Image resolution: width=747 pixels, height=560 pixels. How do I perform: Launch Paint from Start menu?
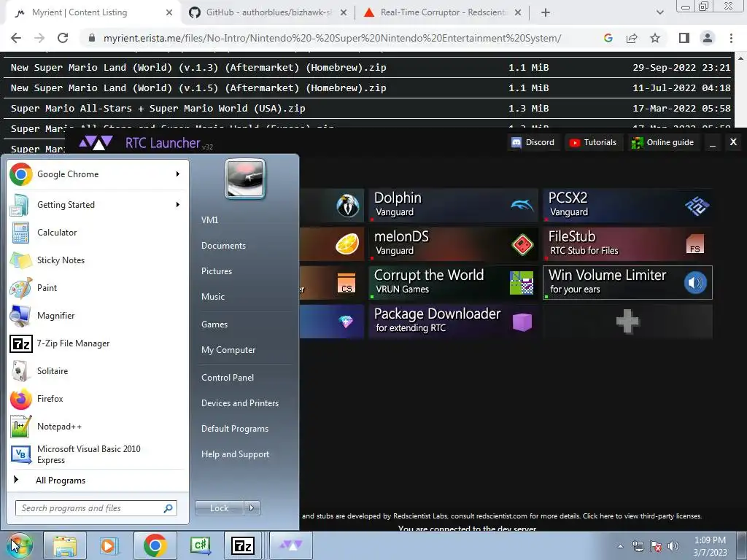coord(96,287)
